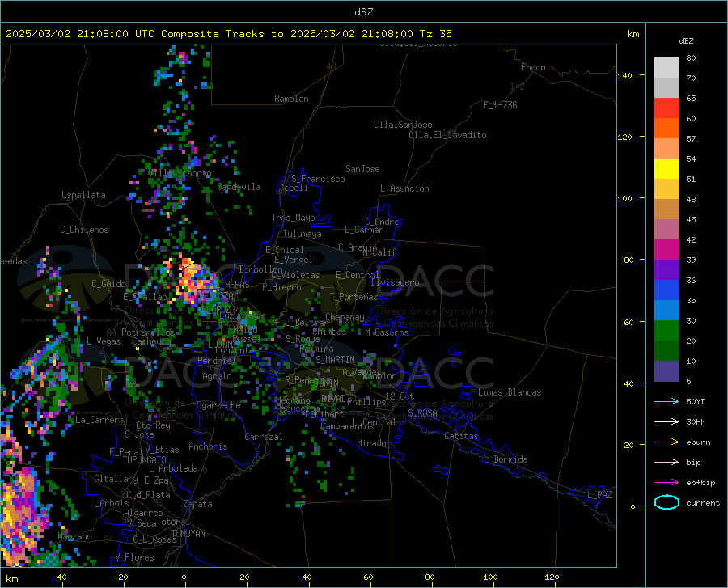The height and width of the screenshot is (588, 728).
Task: Click the Anchoris label
Action: pyautogui.click(x=208, y=446)
